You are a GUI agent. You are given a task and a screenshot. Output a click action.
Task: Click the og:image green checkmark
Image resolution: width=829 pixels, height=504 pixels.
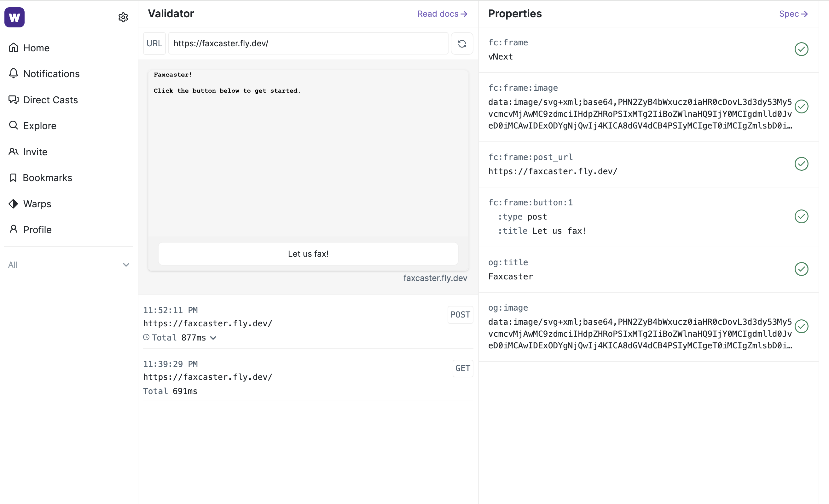pyautogui.click(x=801, y=326)
